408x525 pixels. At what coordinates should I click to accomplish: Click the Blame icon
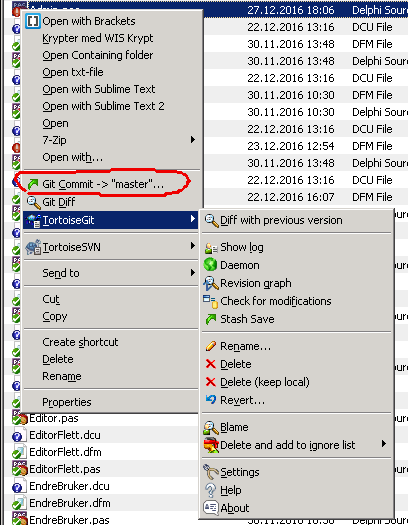pos(211,427)
